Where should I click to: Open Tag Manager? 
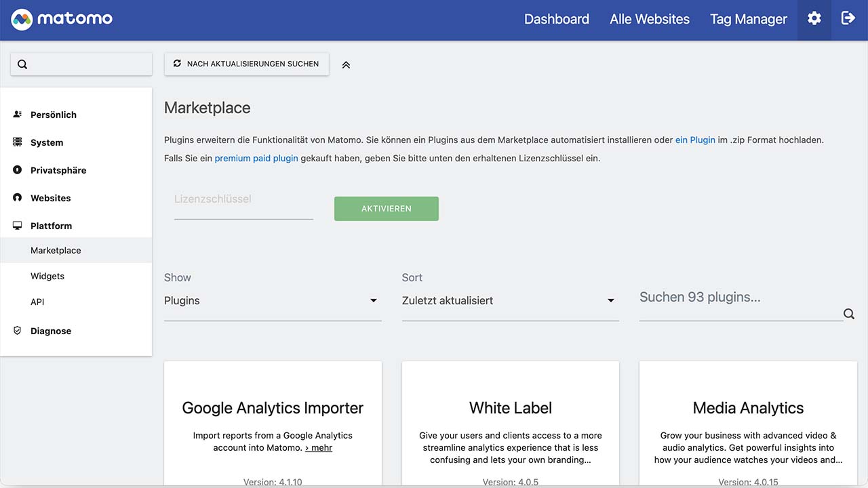(749, 19)
